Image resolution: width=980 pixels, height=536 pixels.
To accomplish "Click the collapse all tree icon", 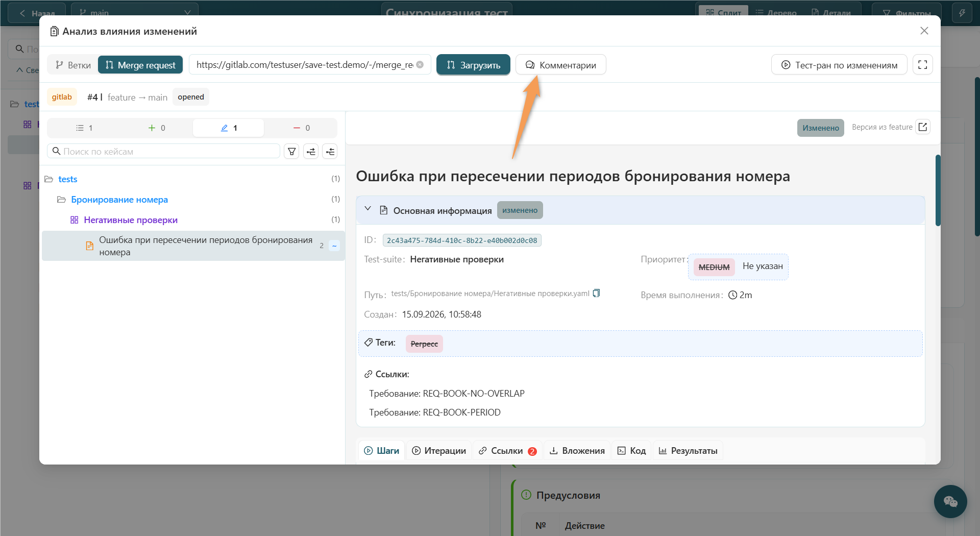I will pyautogui.click(x=330, y=151).
